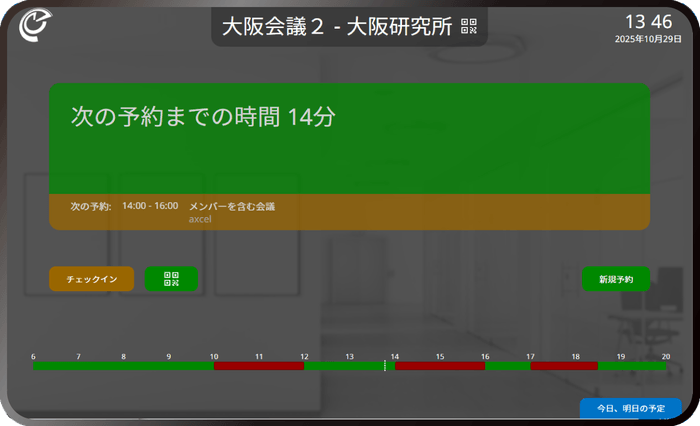The image size is (700, 426).
Task: Open 今日、明日の予定 schedule button
Action: [631, 408]
